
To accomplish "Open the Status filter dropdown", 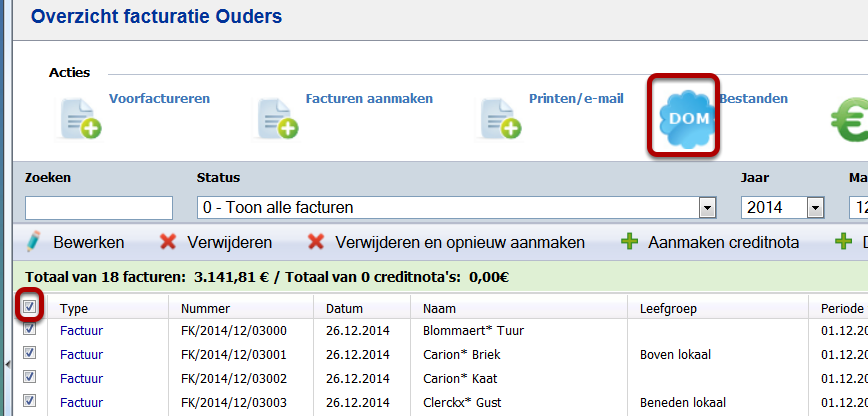I will point(708,208).
